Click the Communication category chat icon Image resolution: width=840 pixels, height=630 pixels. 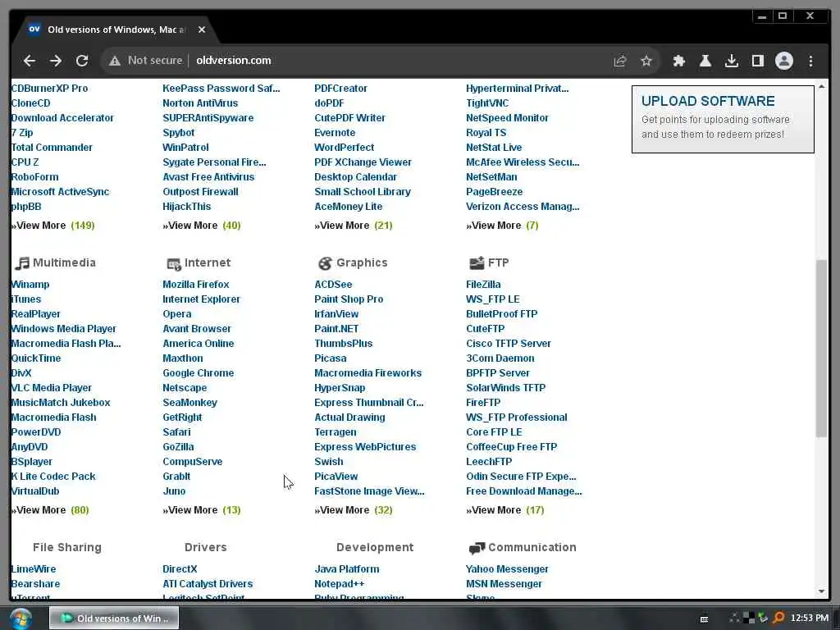pyautogui.click(x=477, y=547)
